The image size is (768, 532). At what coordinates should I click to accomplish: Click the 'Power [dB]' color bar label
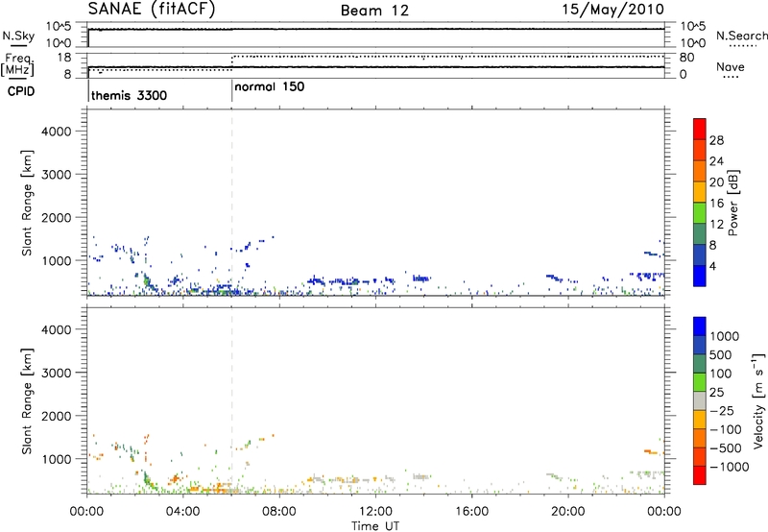732,203
